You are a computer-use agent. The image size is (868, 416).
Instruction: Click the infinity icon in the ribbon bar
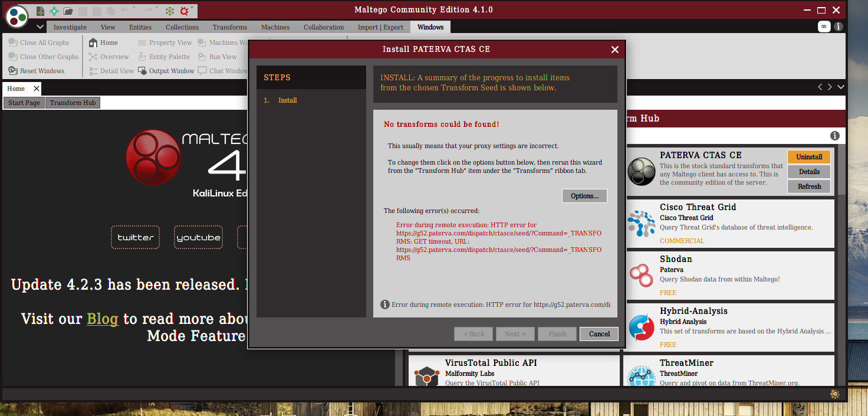point(824,27)
